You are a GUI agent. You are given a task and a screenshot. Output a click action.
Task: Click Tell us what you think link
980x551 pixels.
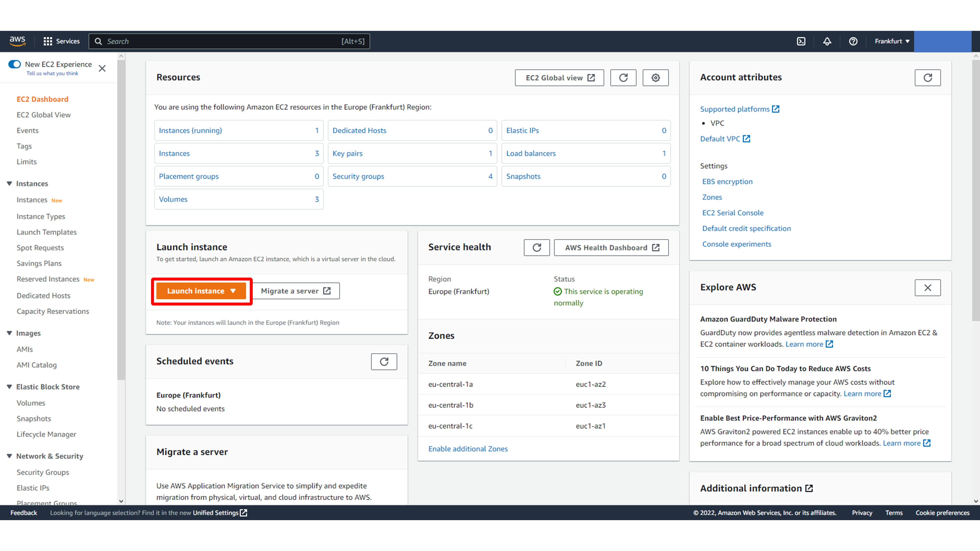tap(52, 74)
